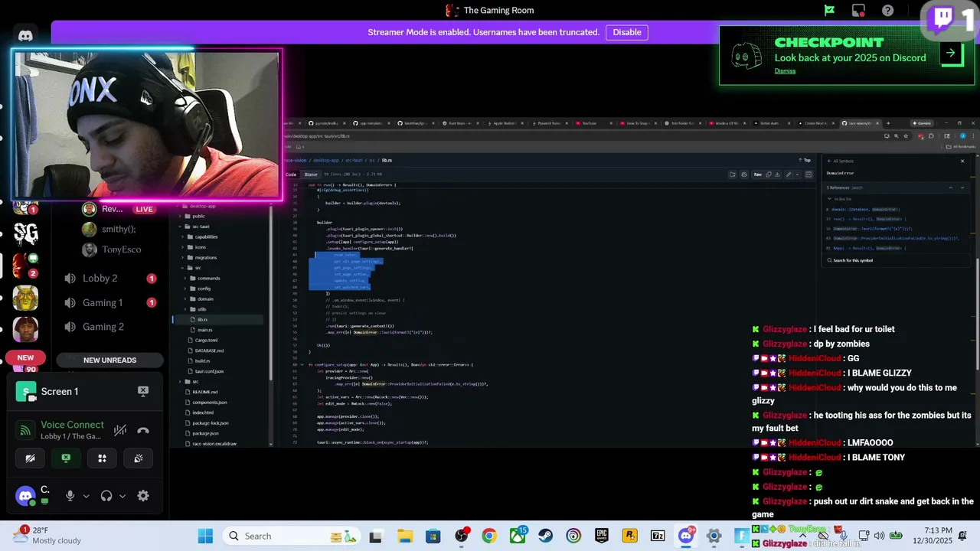Image resolution: width=980 pixels, height=551 pixels.
Task: Open Cargo.toml in the file tree
Action: [x=206, y=340]
